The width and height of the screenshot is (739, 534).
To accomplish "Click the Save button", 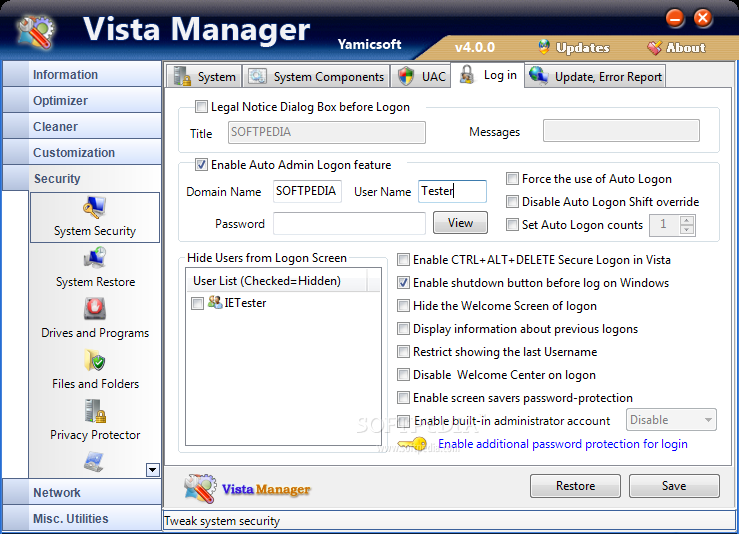I will point(674,486).
